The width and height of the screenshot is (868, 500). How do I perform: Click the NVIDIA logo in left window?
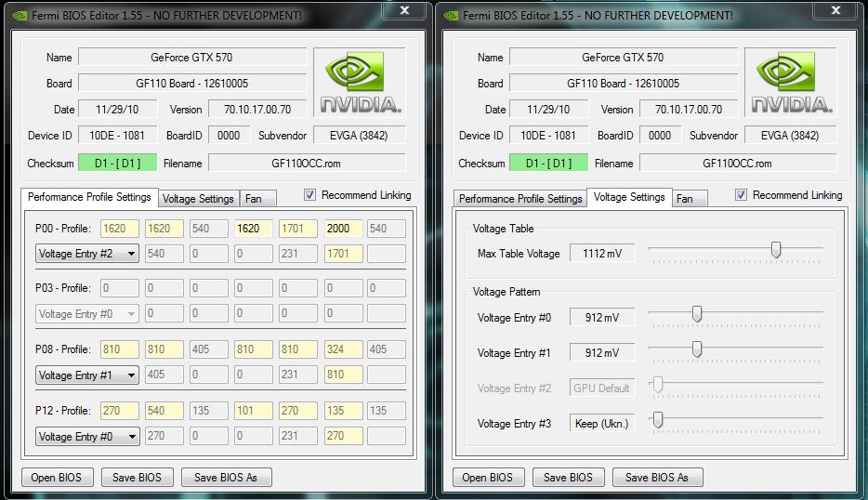click(x=360, y=82)
